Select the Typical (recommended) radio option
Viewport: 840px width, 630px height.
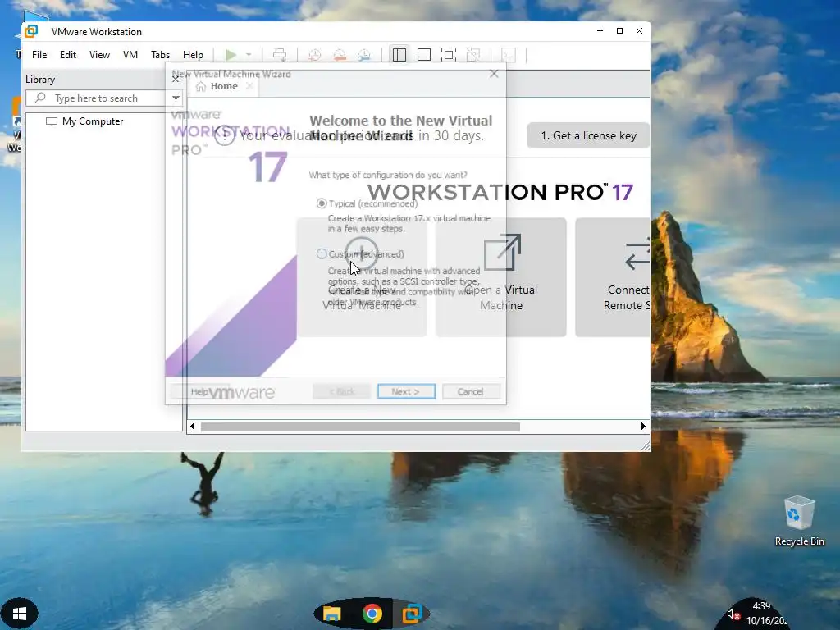(x=322, y=203)
